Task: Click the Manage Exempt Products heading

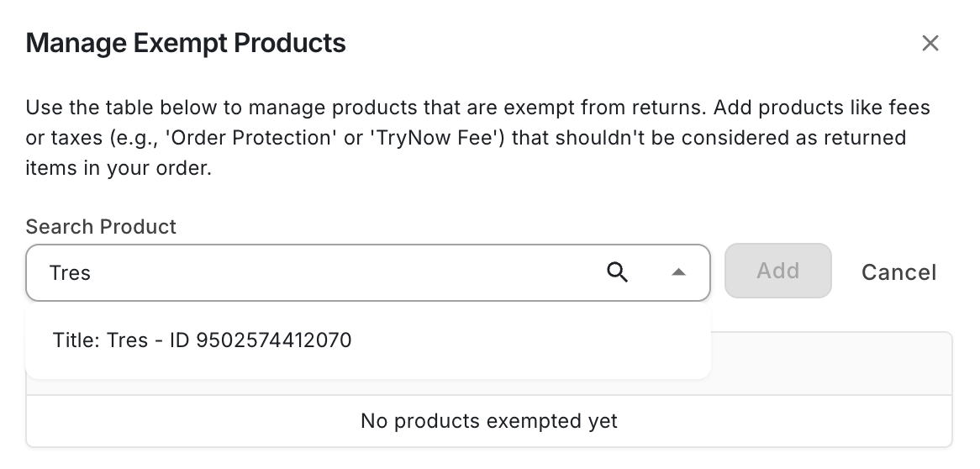Action: click(x=186, y=43)
